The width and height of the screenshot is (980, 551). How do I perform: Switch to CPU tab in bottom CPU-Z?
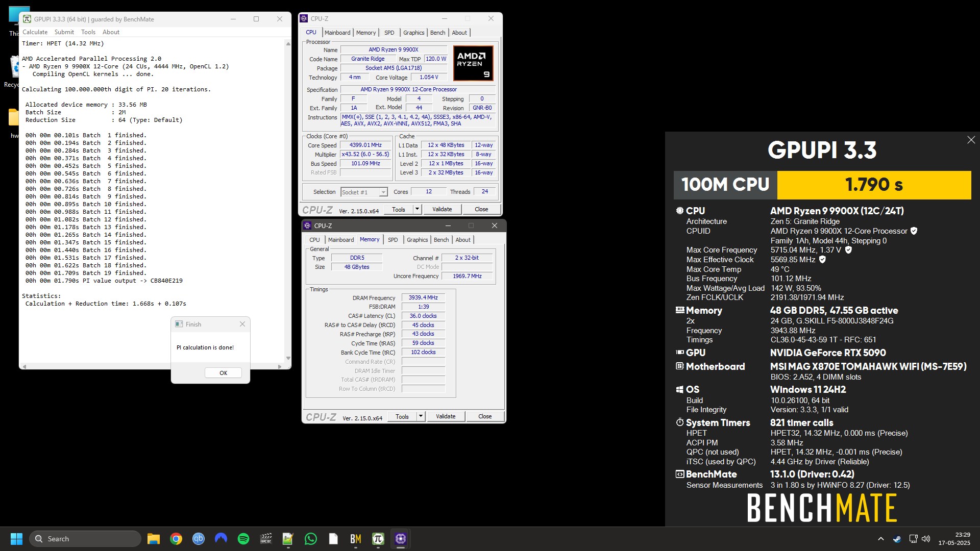tap(314, 240)
